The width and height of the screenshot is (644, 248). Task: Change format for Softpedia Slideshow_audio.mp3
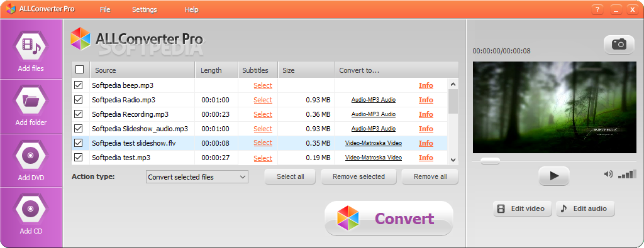(374, 128)
